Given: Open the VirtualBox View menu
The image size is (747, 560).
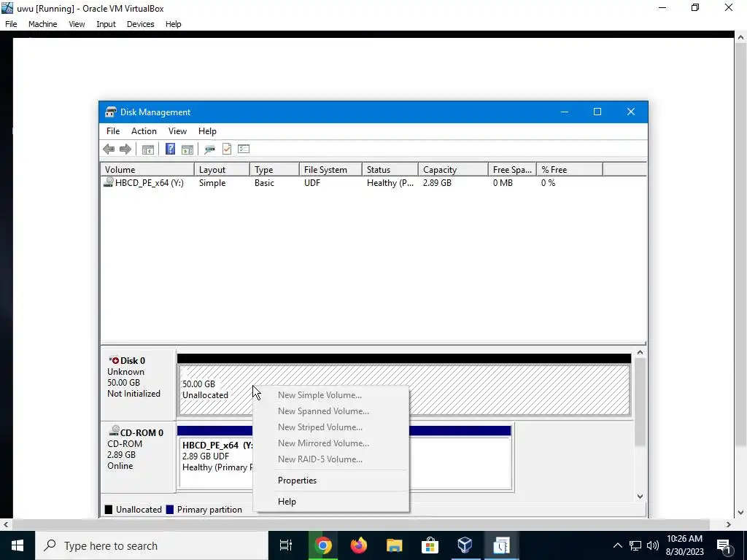Looking at the screenshot, I should pyautogui.click(x=77, y=24).
